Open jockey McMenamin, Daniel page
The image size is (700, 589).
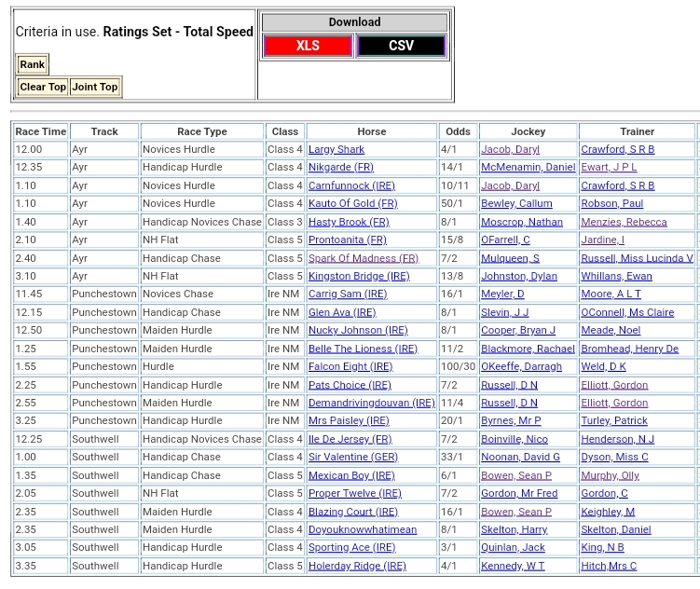coord(528,168)
